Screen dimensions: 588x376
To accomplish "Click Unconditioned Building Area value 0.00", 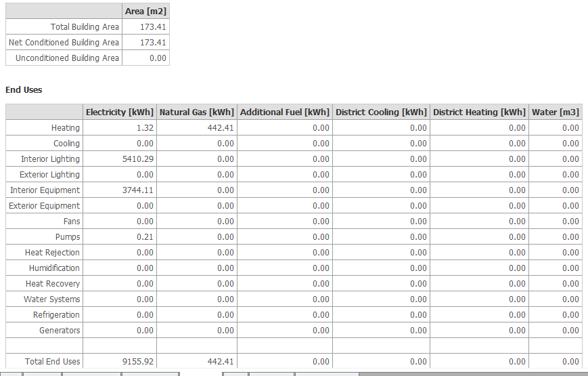I will [x=158, y=58].
